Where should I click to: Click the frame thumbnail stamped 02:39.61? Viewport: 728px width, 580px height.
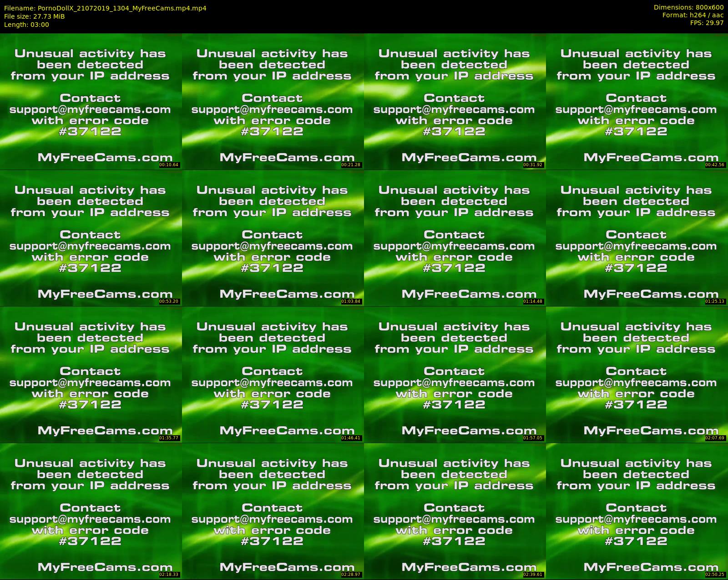[455, 511]
